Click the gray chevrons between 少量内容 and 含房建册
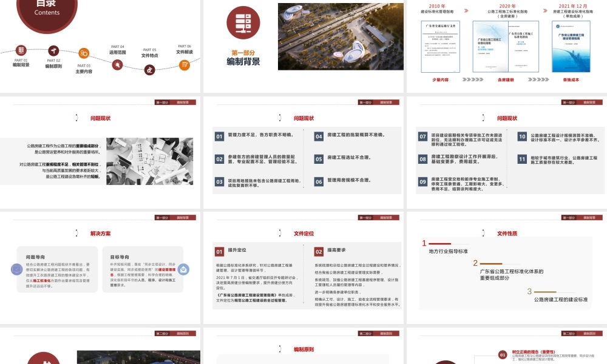 point(473,79)
